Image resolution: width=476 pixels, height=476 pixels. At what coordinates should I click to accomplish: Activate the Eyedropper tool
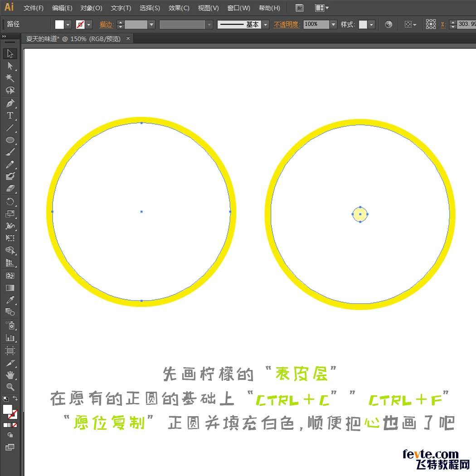tap(10, 300)
